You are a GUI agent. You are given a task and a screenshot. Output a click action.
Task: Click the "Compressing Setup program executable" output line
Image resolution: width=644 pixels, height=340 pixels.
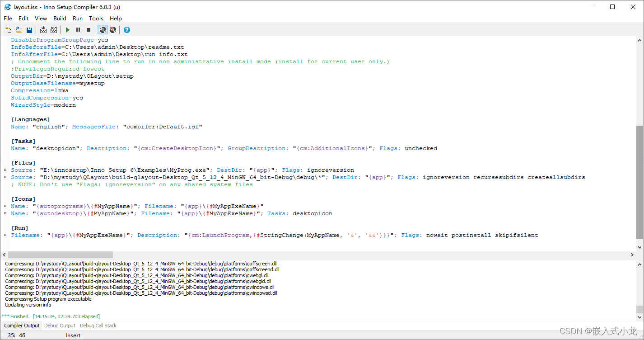point(48,299)
